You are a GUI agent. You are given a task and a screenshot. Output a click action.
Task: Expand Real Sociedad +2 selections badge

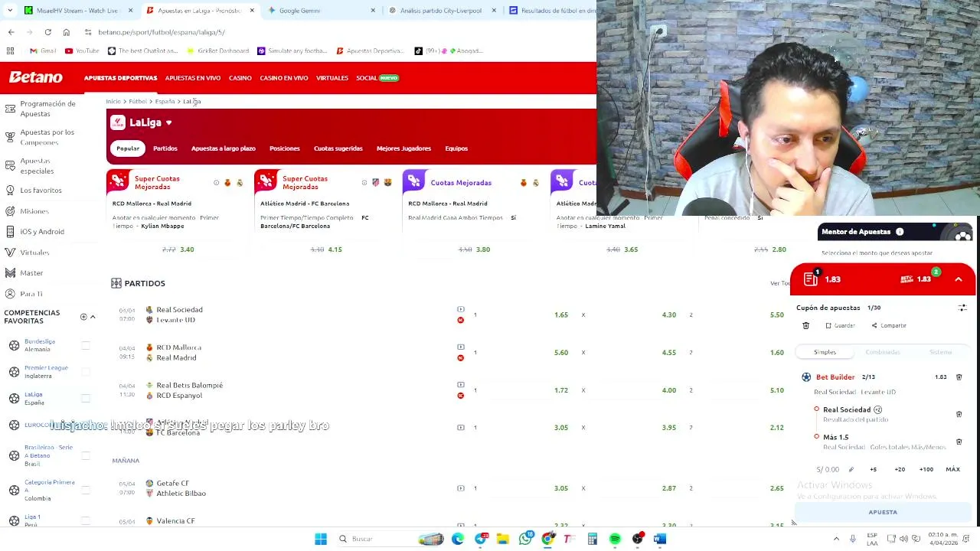pyautogui.click(x=877, y=410)
